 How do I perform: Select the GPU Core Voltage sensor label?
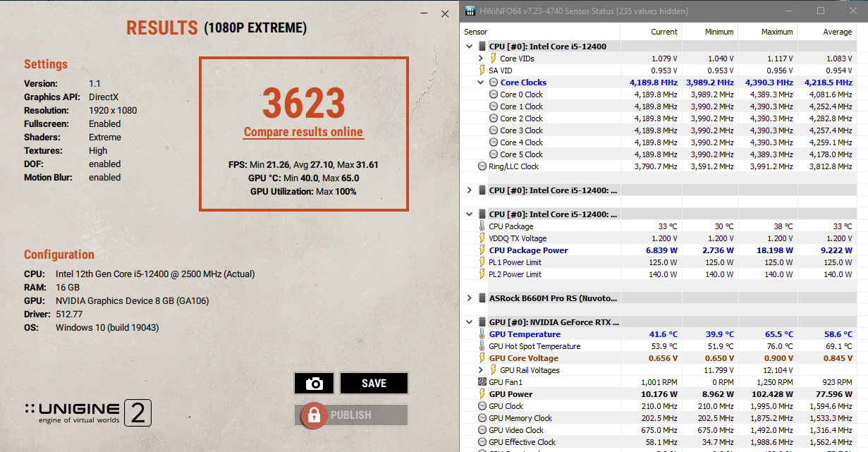523,358
